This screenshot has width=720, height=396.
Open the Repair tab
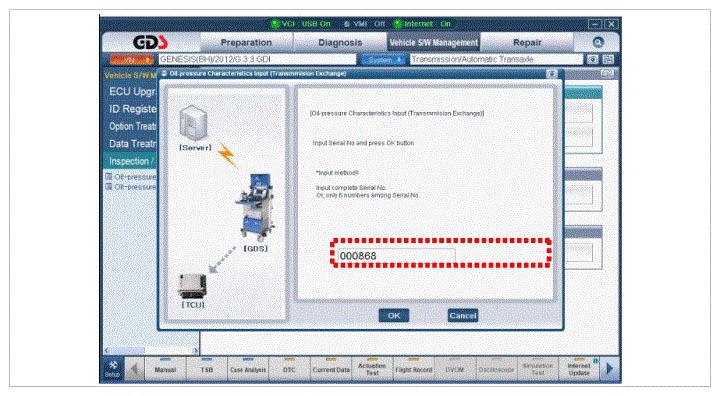tap(527, 42)
